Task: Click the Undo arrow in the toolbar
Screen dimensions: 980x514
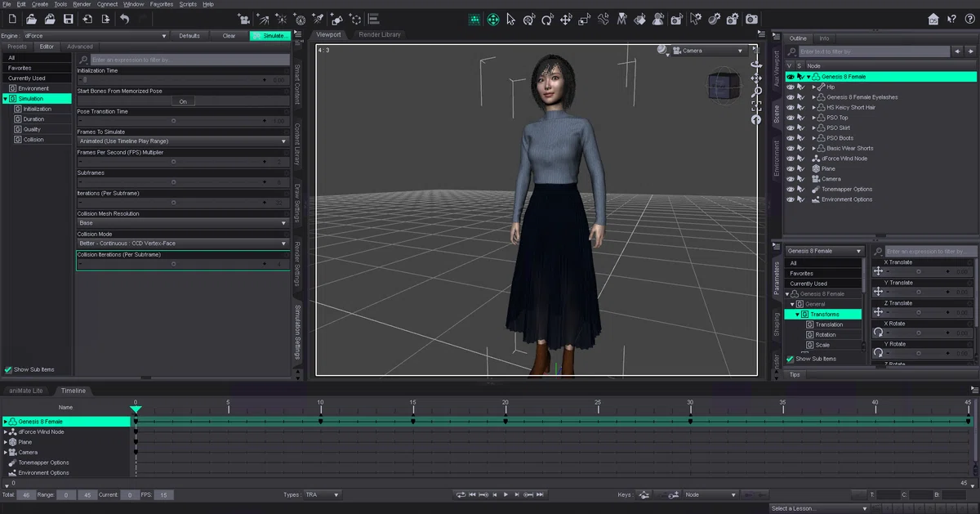Action: point(124,19)
